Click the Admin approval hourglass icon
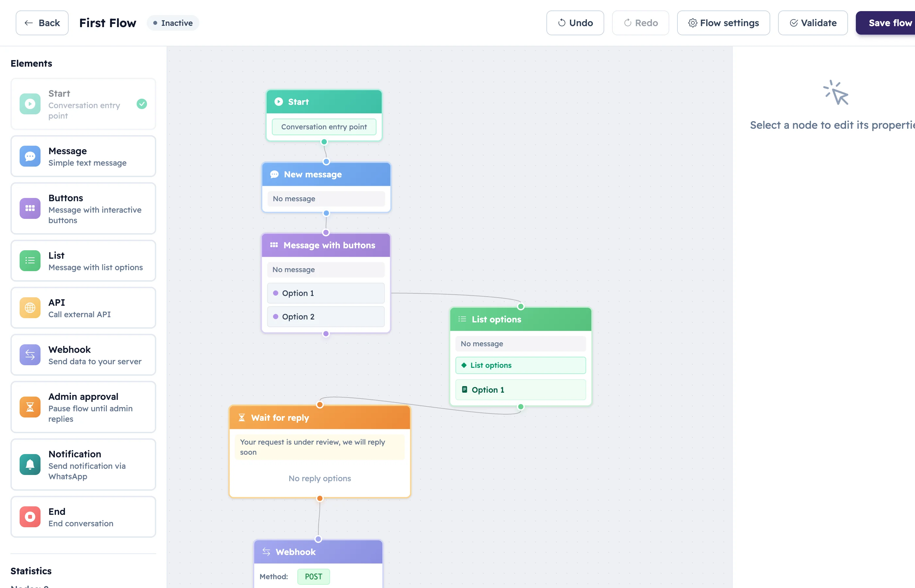This screenshot has width=915, height=588. 30,407
